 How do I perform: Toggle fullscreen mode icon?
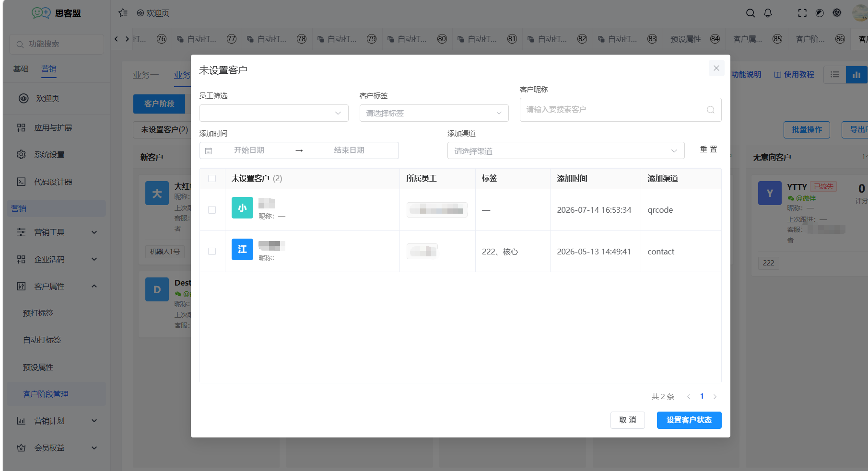pyautogui.click(x=802, y=13)
